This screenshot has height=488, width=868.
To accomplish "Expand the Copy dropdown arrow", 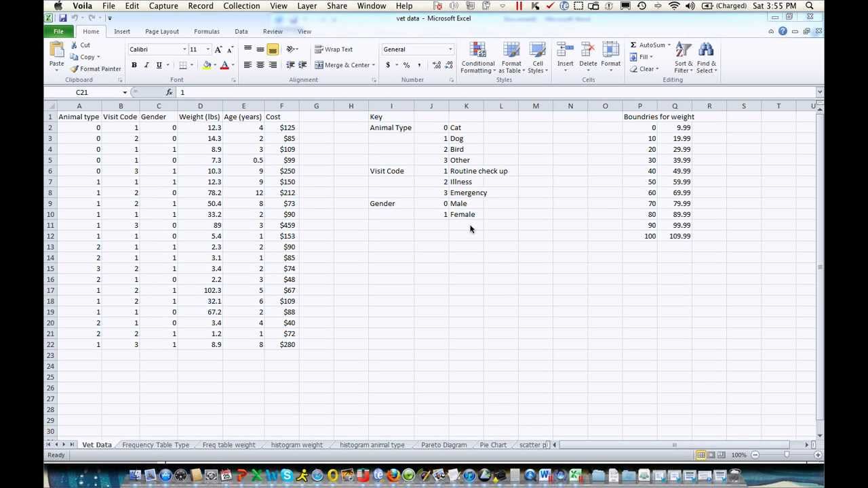I will [98, 58].
